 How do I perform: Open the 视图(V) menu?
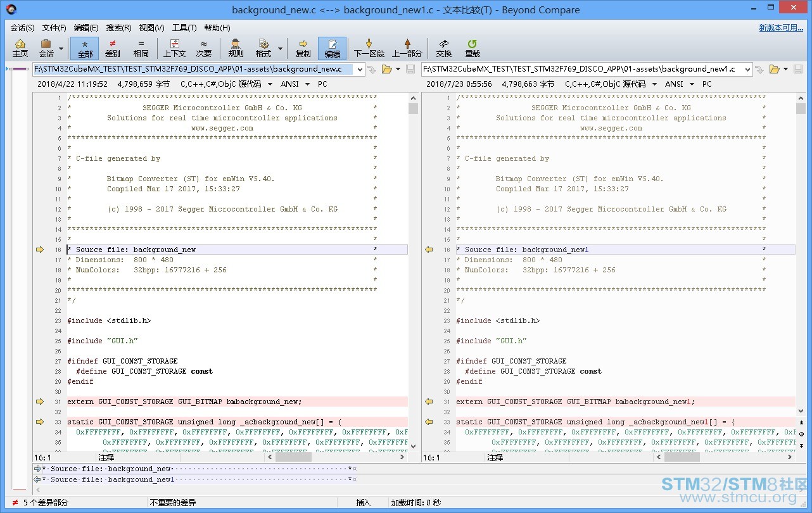(151, 28)
